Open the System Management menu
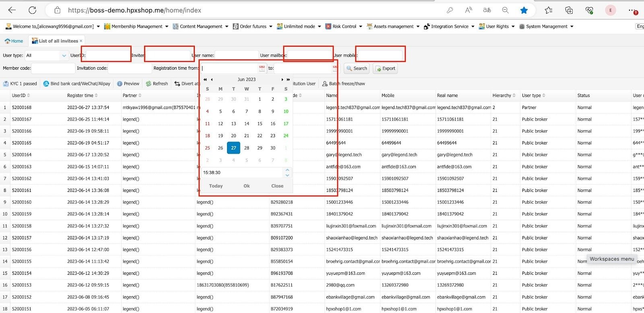644x313 pixels. (x=546, y=27)
